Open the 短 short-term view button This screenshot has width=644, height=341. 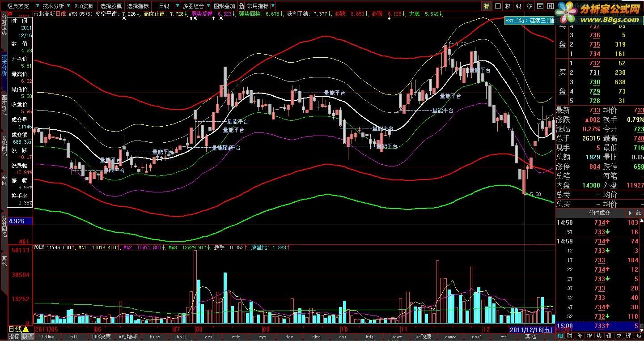tap(639, 336)
